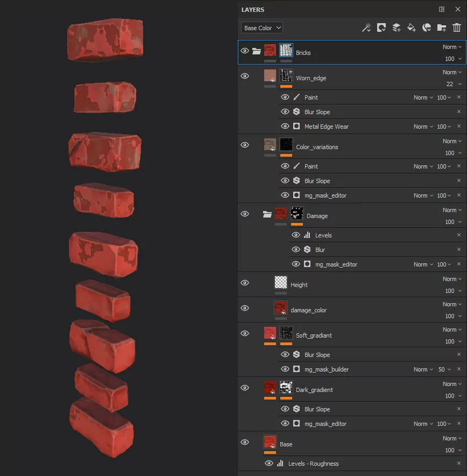Open blend mode dropdown for Dark_gradient layer
The height and width of the screenshot is (476, 467).
coord(452,384)
